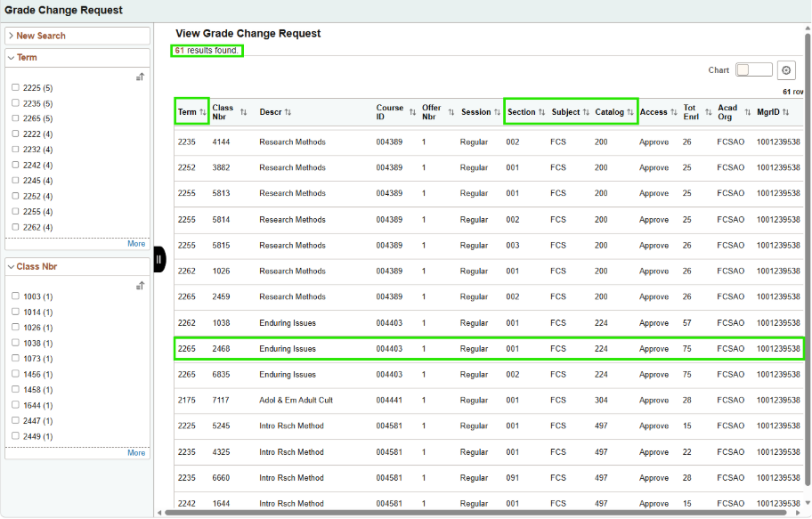Sort by Subject column arrows

point(586,112)
